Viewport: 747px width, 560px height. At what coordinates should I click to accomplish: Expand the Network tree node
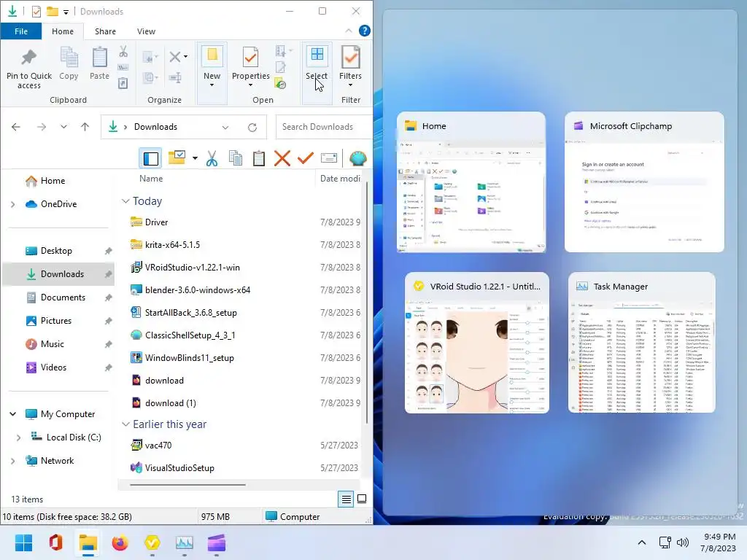click(x=13, y=461)
